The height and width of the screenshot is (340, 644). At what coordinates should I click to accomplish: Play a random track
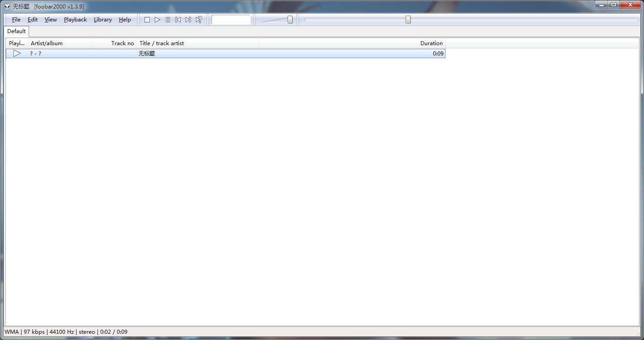(x=199, y=20)
